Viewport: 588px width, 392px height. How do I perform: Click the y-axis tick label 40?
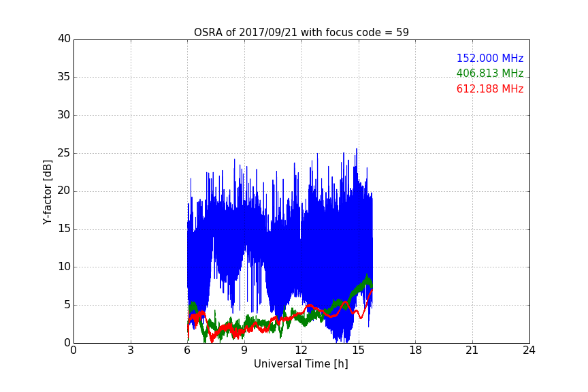click(64, 39)
